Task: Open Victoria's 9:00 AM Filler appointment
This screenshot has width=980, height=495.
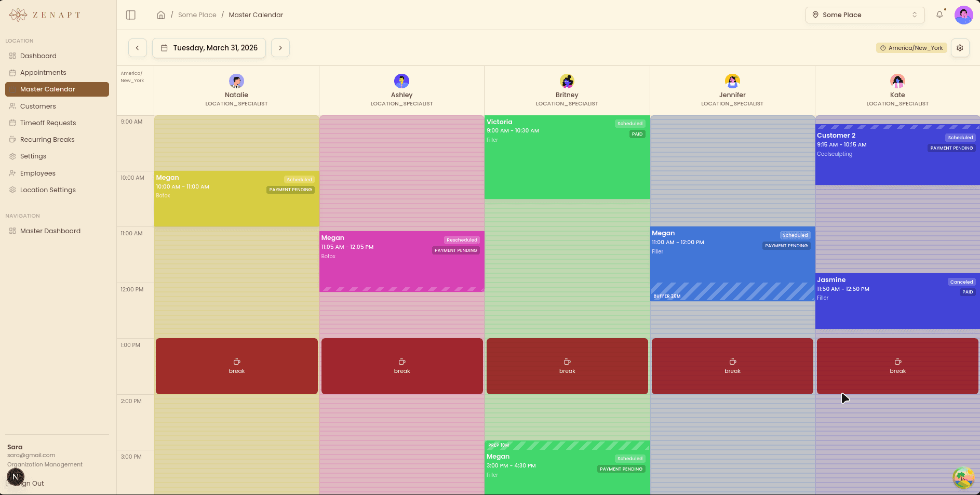Action: coord(567,156)
